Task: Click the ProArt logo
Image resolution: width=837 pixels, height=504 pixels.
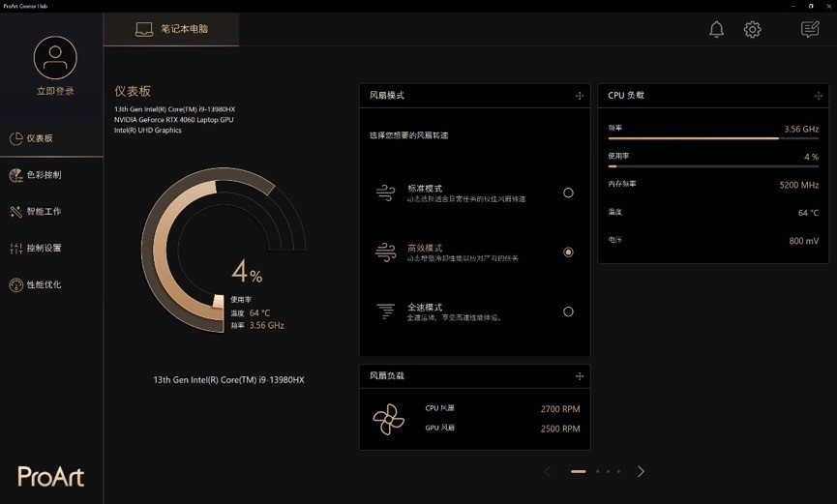Action: [x=50, y=477]
